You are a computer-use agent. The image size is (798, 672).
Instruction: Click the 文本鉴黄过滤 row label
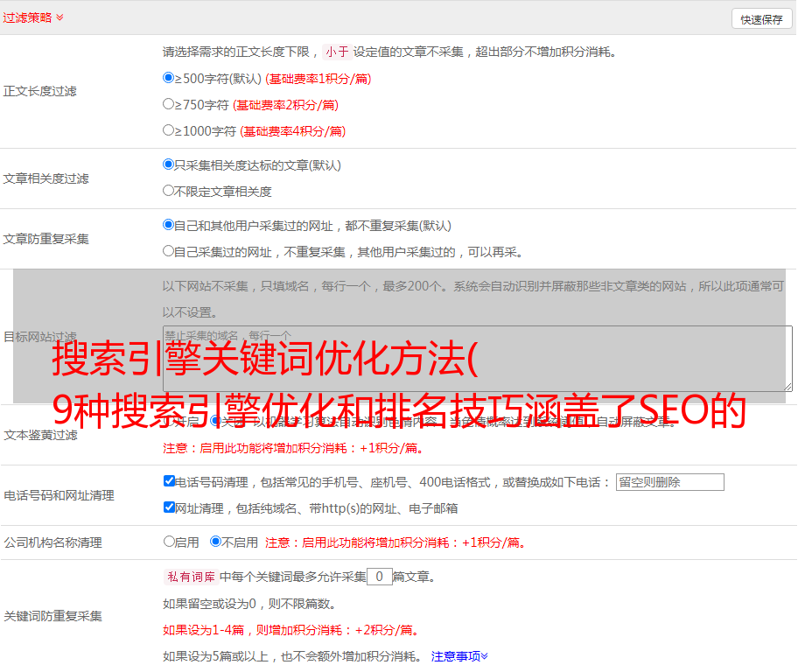(41, 435)
